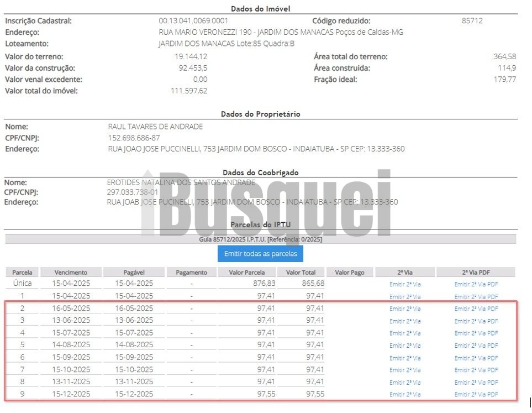Open Emitir 2ª Via PDF for the 97,55 installment

coord(476,394)
